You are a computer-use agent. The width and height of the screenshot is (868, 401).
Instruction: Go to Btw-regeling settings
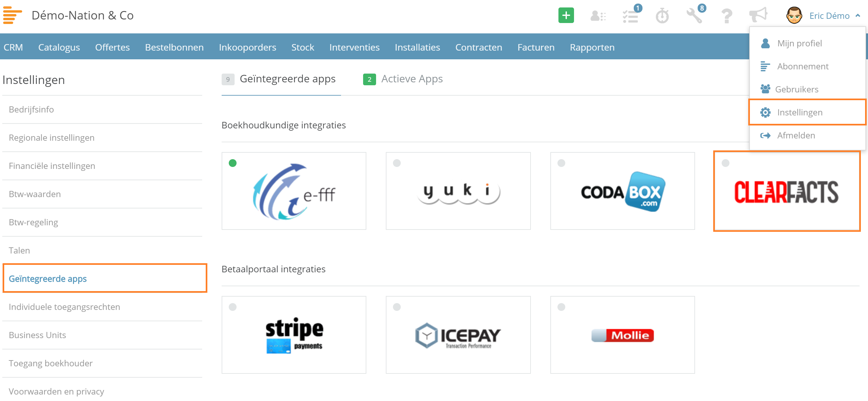102,223
